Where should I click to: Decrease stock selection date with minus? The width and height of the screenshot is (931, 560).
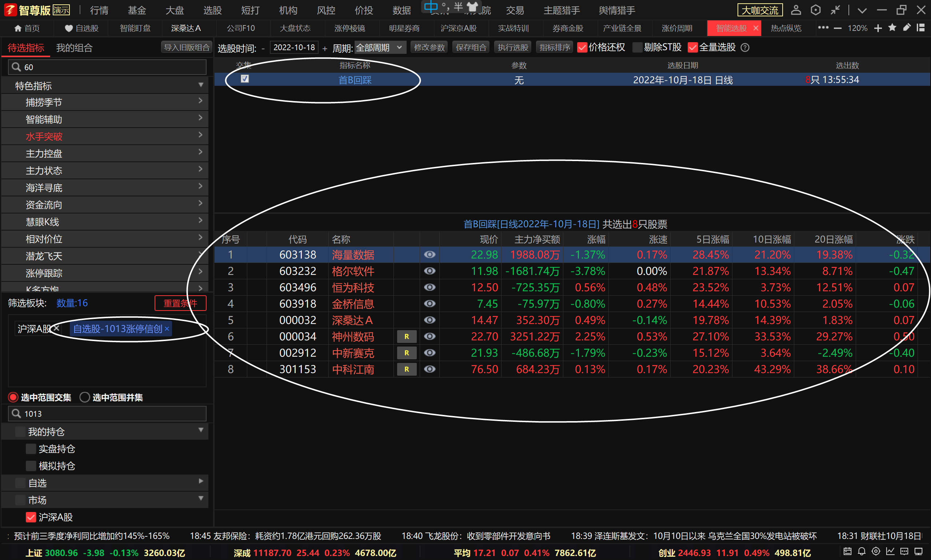(263, 48)
